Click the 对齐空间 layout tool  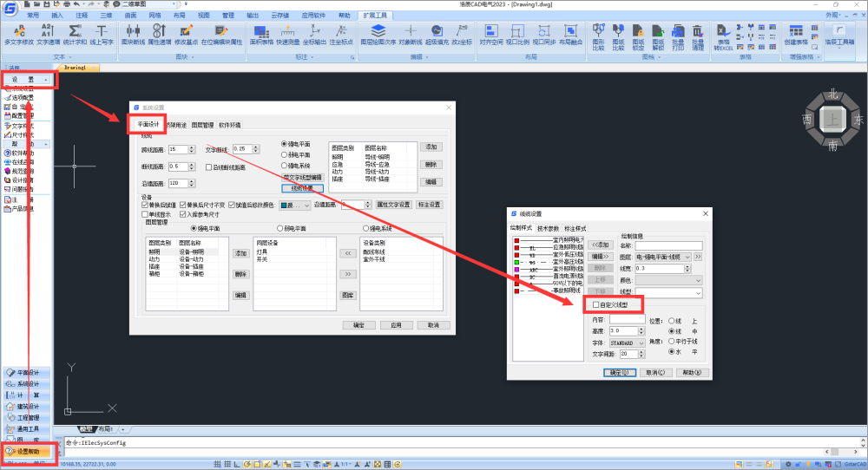click(490, 35)
